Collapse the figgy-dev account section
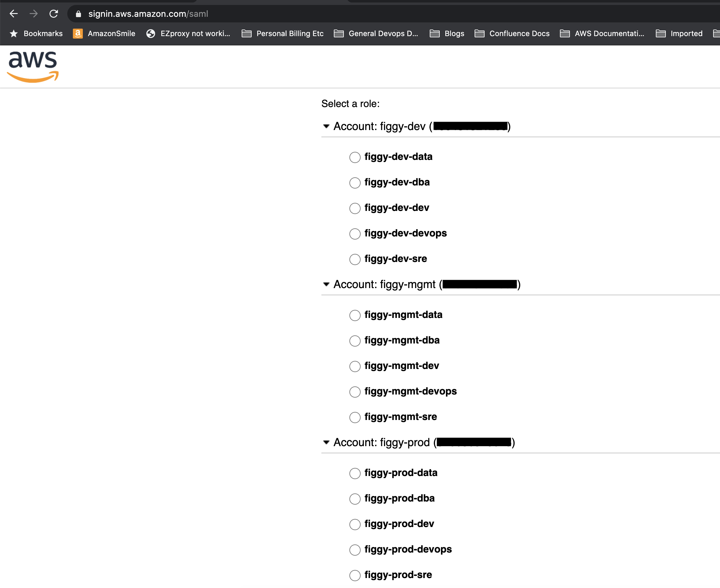Image resolution: width=720 pixels, height=588 pixels. coord(326,126)
